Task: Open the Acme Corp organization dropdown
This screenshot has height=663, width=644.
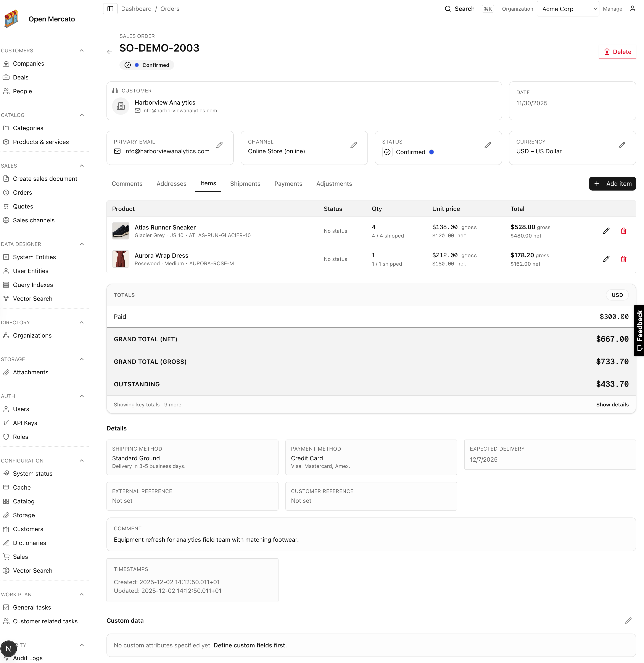Action: 568,9
